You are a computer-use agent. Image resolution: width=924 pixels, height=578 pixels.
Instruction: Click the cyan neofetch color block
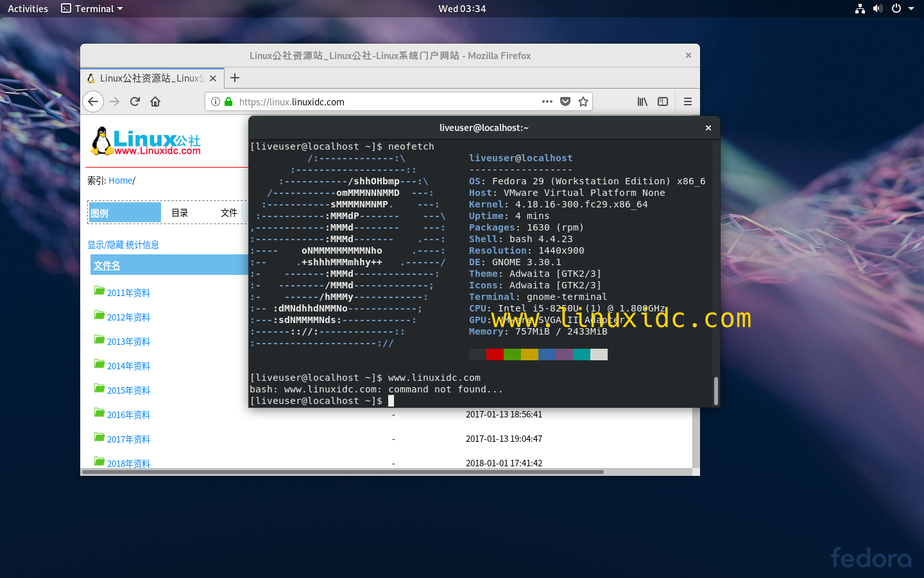[x=581, y=355]
